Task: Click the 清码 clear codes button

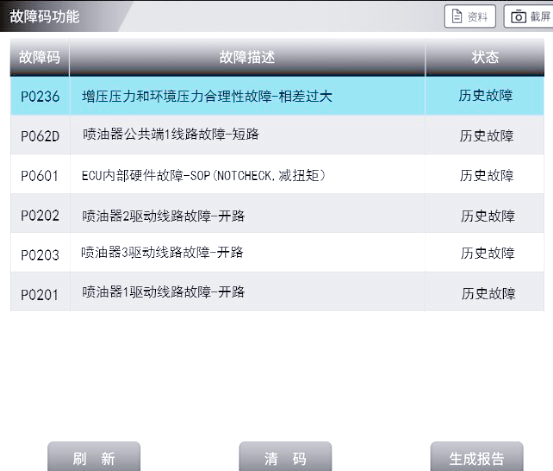Action: pos(285,457)
